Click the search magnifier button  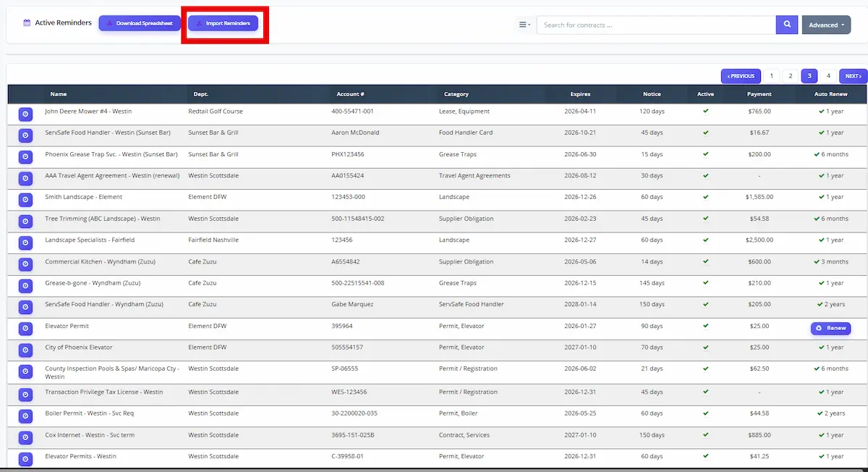pos(786,25)
